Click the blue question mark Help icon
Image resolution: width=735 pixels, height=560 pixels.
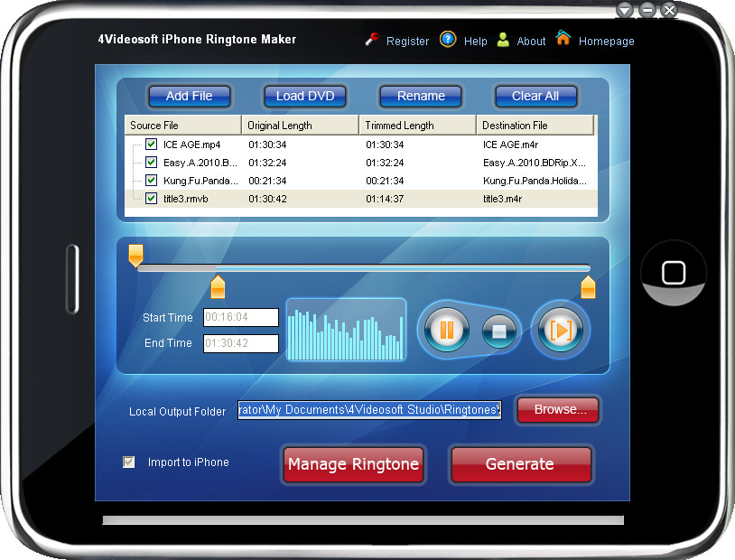(448, 39)
